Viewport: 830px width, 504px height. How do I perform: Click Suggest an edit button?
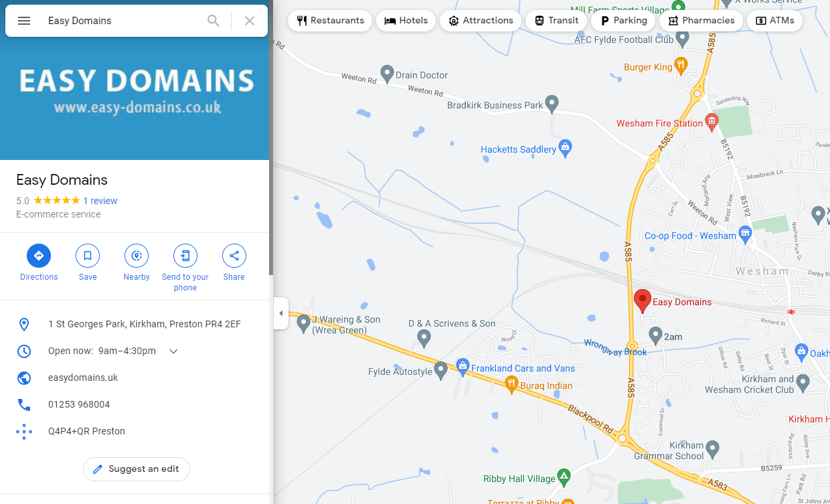pyautogui.click(x=137, y=469)
